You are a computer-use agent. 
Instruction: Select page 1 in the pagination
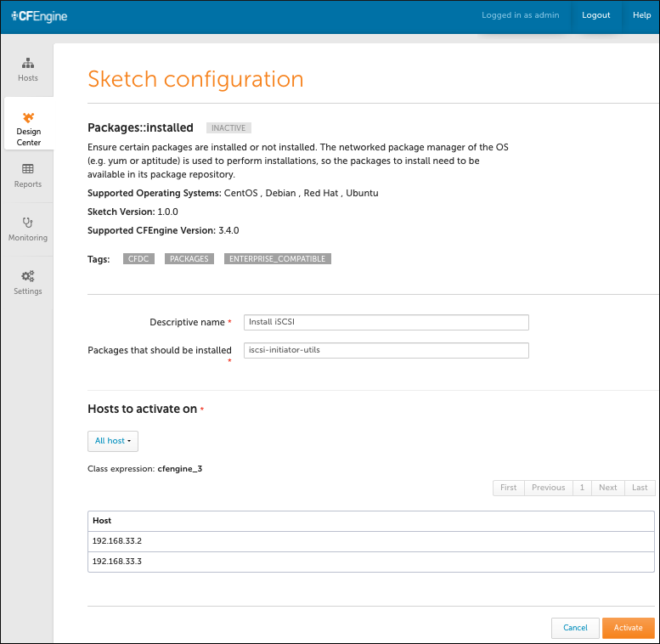coord(582,488)
